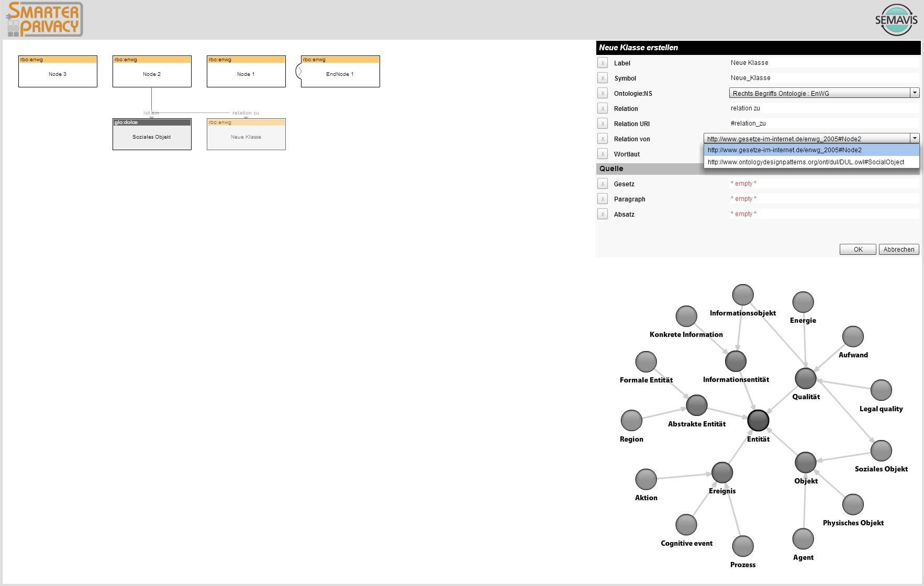Select the Entität node in the graph visualization
The image size is (924, 586).
coord(758,420)
